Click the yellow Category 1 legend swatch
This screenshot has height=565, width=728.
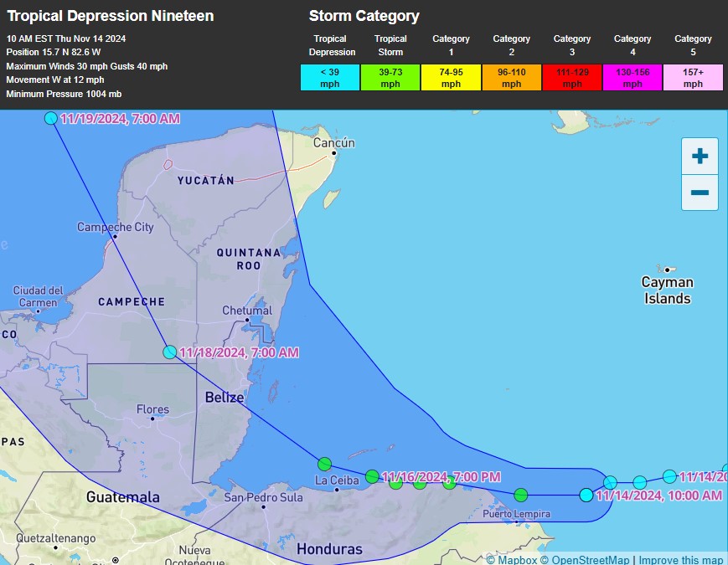451,78
